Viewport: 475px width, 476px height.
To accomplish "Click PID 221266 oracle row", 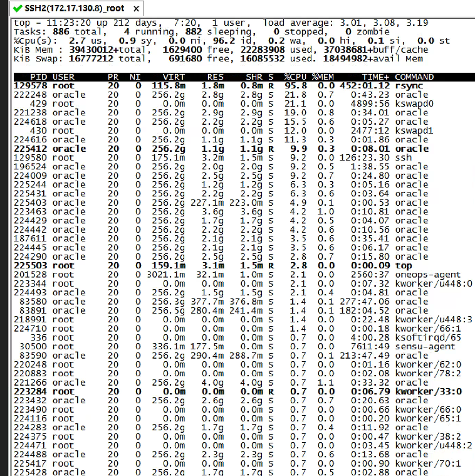I will tap(30, 383).
